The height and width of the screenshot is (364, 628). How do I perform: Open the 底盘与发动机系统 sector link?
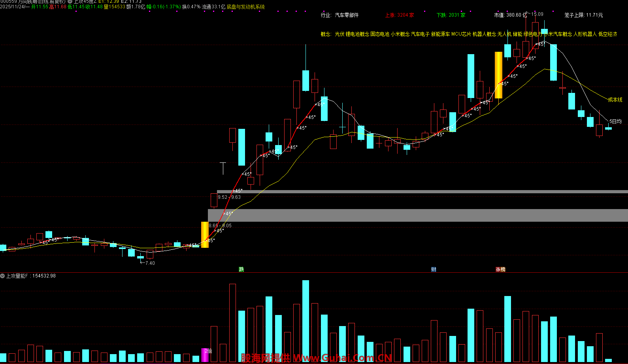coord(245,7)
